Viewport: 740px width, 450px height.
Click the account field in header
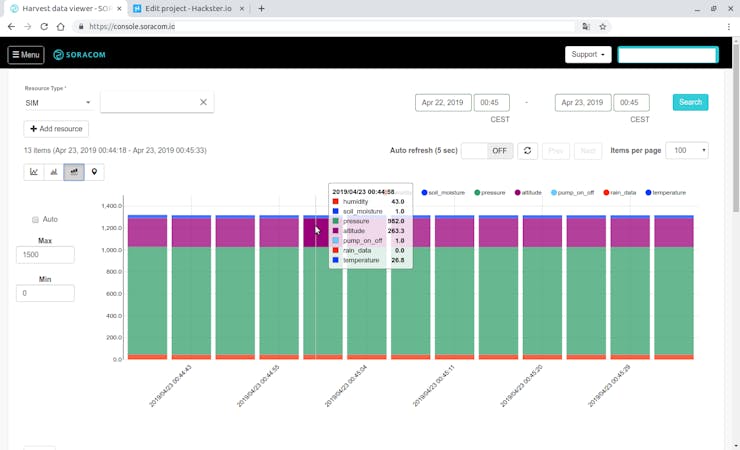[668, 55]
